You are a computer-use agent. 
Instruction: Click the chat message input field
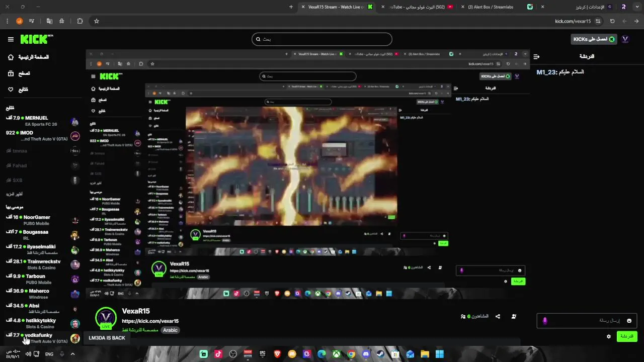(587, 321)
